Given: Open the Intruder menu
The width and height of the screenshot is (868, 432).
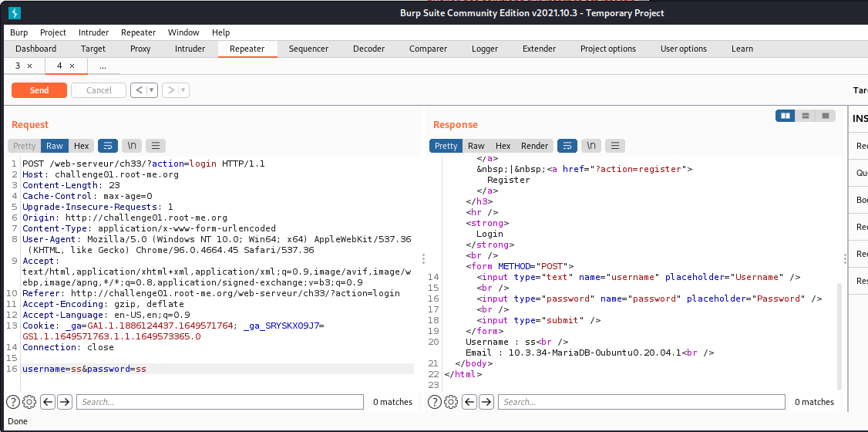Looking at the screenshot, I should tap(93, 32).
